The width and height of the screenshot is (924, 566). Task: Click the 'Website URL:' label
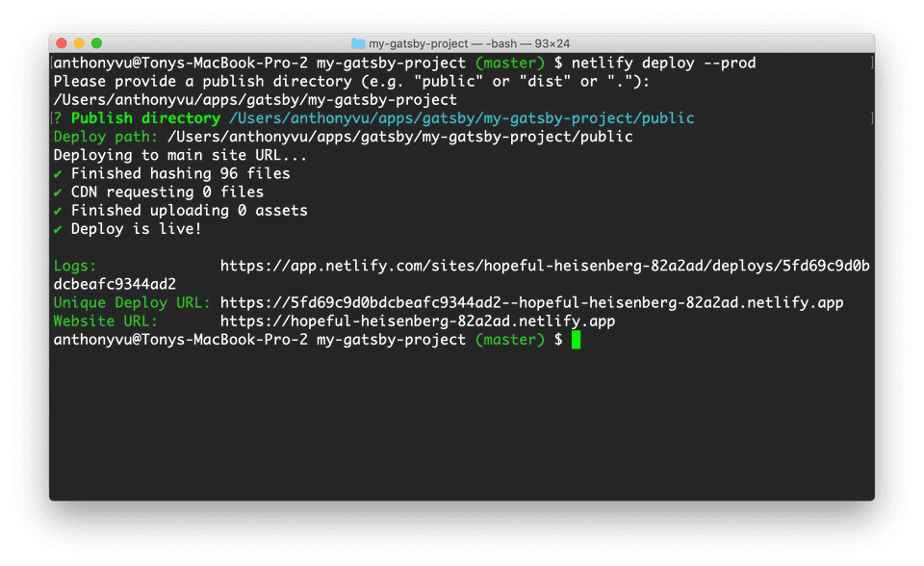pyautogui.click(x=106, y=322)
